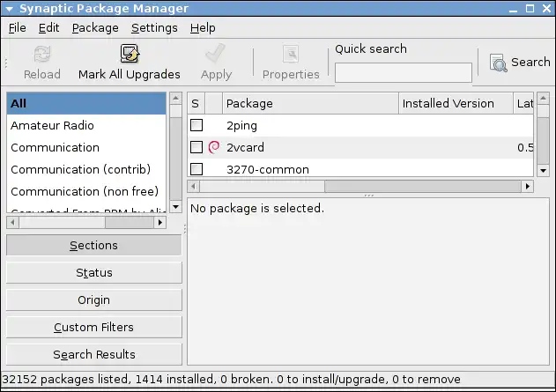Screen dimensions: 556x392
Task: Sort by Installed Version column header
Action: (x=456, y=103)
